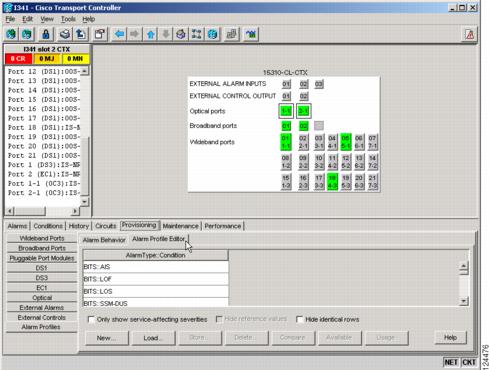Click the Help button in Alarm Profiles
The height and width of the screenshot is (370, 489).
[x=451, y=338]
